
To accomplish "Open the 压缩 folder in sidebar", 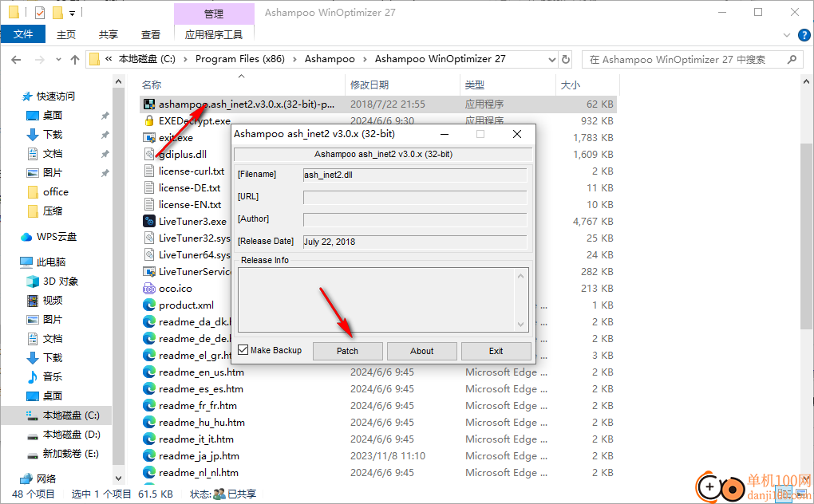I will point(53,211).
